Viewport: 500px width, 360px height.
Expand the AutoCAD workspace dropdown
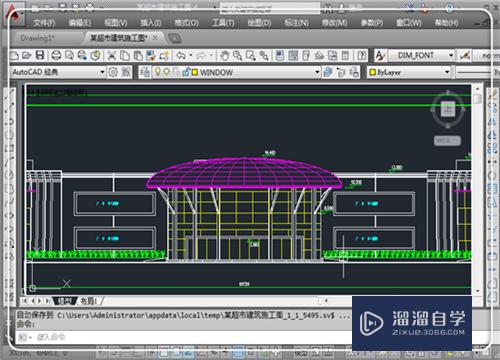[102, 72]
